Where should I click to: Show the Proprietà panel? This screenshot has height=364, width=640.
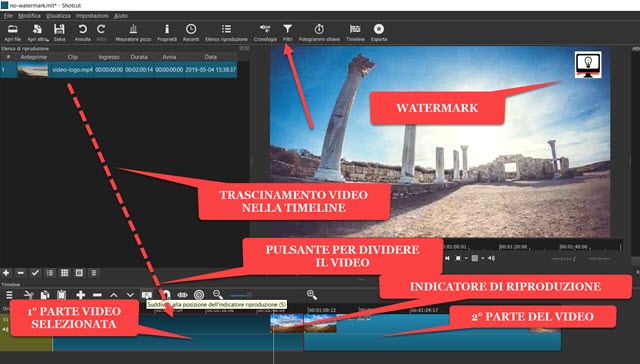pos(167,33)
